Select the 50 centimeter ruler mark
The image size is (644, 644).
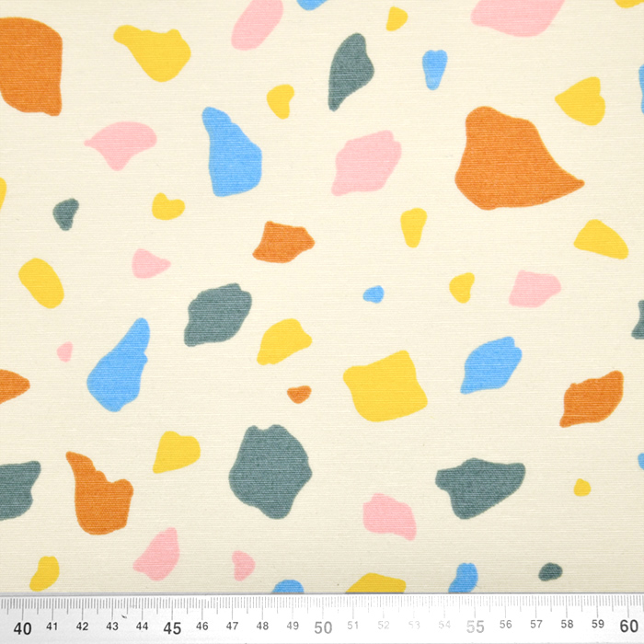323,627
